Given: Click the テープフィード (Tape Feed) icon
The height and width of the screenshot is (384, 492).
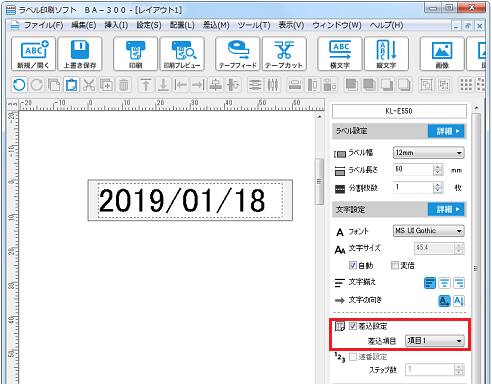Looking at the screenshot, I should [x=238, y=54].
